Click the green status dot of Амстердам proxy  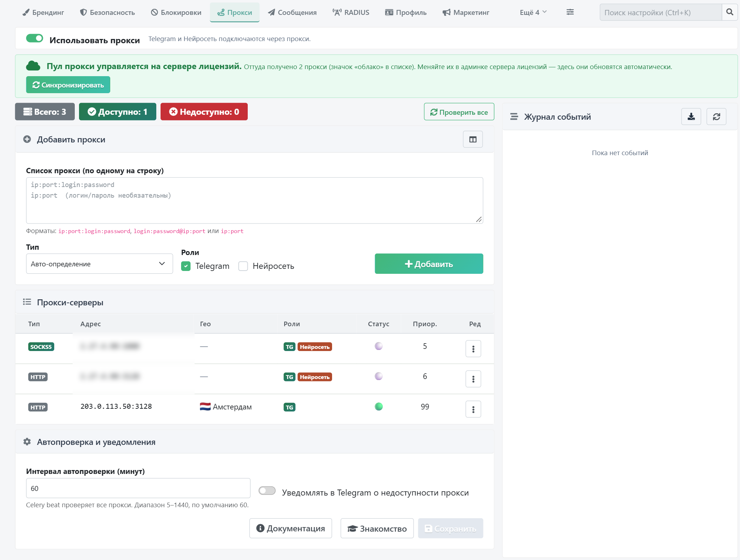point(379,406)
